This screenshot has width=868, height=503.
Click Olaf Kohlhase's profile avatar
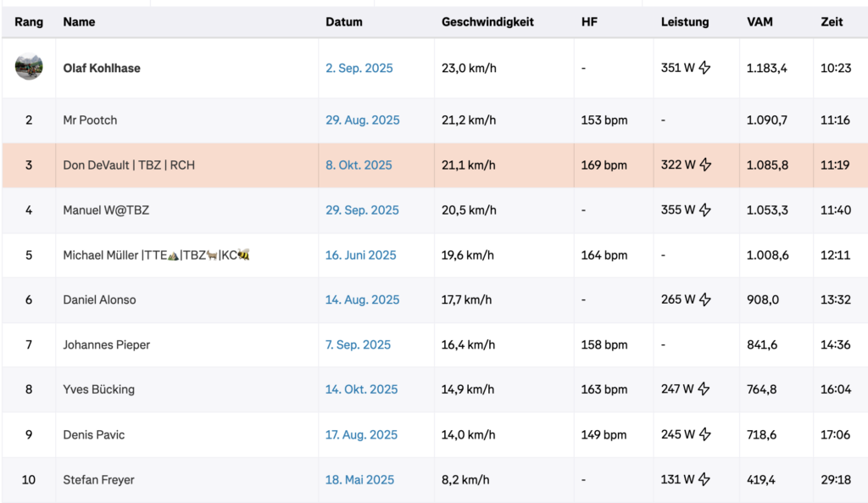(29, 67)
